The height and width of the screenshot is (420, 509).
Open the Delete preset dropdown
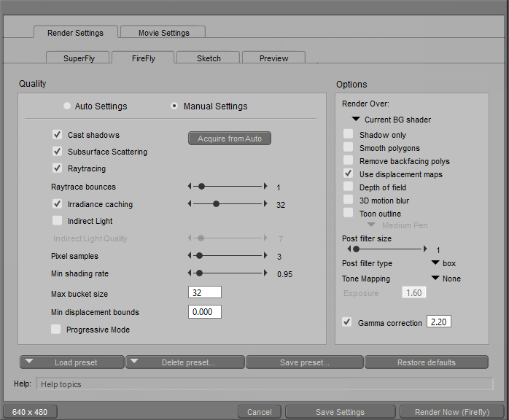tap(185, 362)
